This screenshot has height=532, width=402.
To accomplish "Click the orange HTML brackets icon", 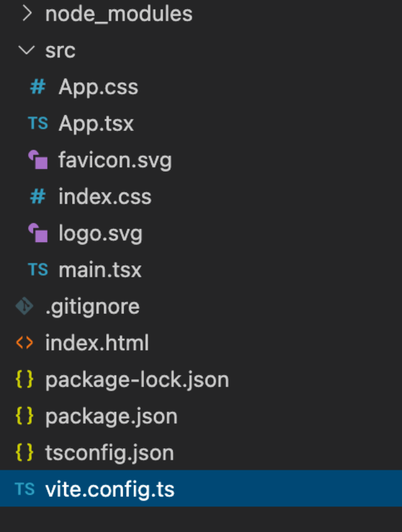I will coord(24,343).
